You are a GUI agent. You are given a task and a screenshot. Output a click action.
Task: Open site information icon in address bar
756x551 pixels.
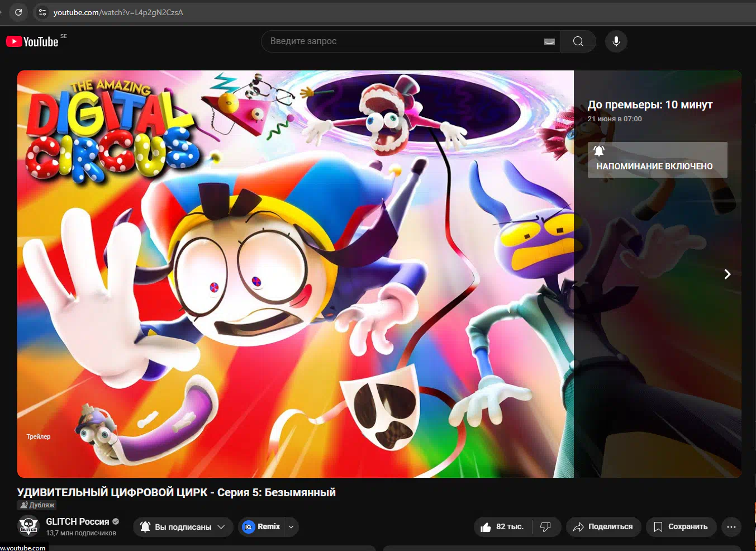point(42,12)
